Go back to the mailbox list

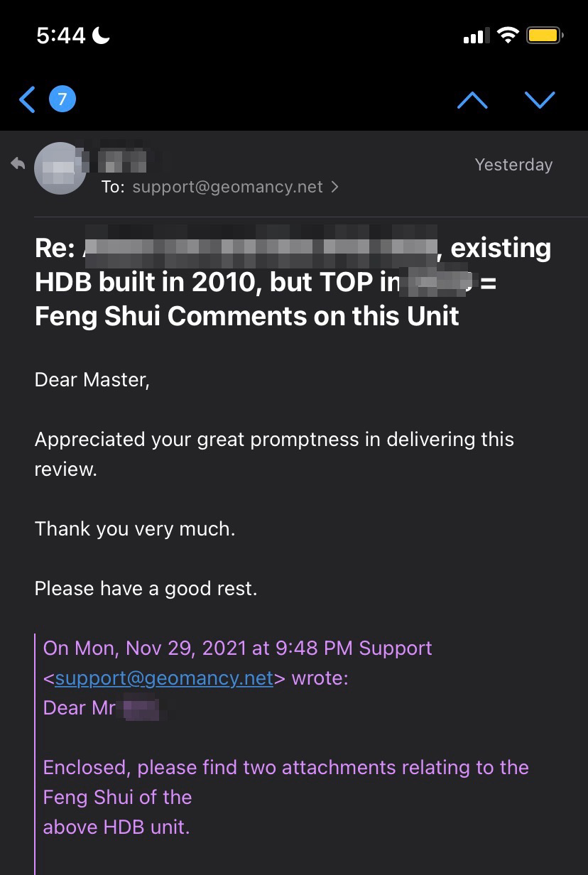coord(27,99)
